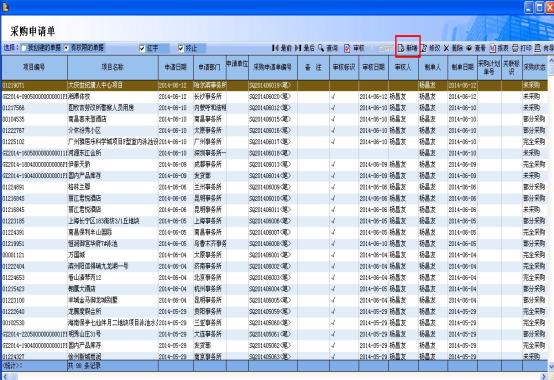Click the 审核人 column header

coord(403,67)
